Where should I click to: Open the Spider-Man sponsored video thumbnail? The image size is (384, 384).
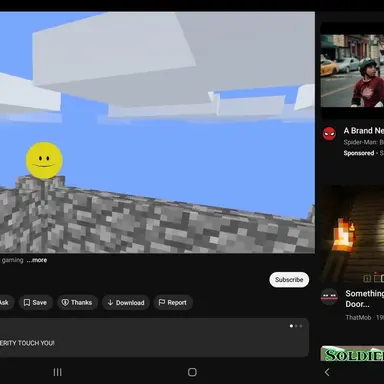pos(352,70)
